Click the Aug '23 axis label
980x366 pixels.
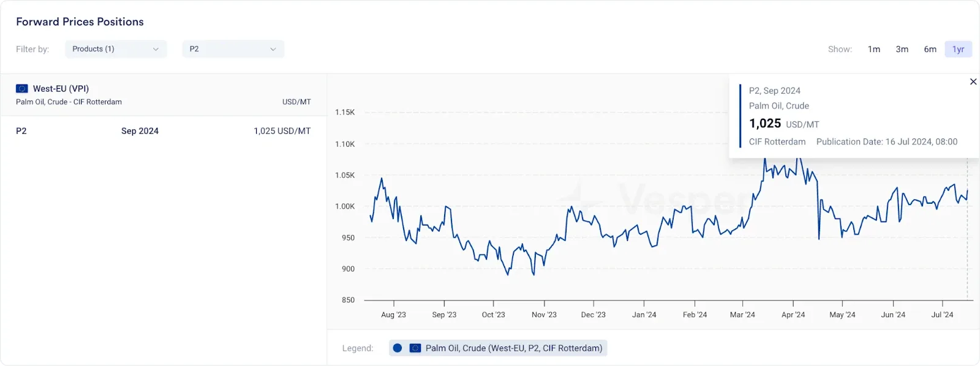[393, 315]
